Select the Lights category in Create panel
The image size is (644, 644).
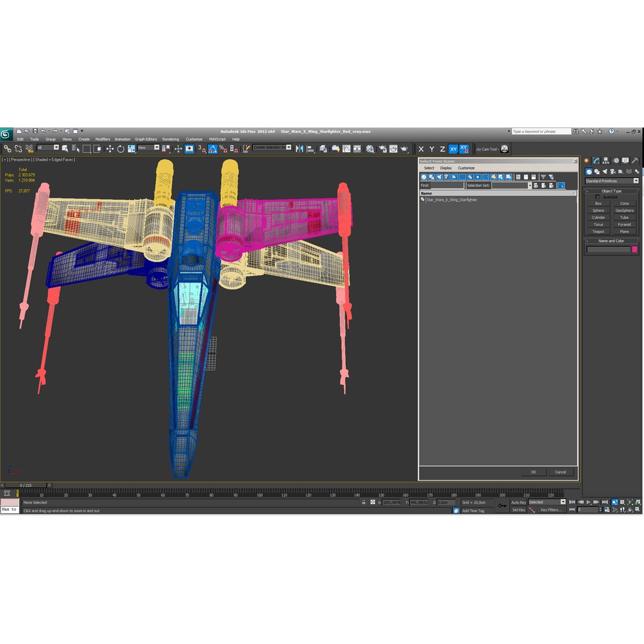605,172
